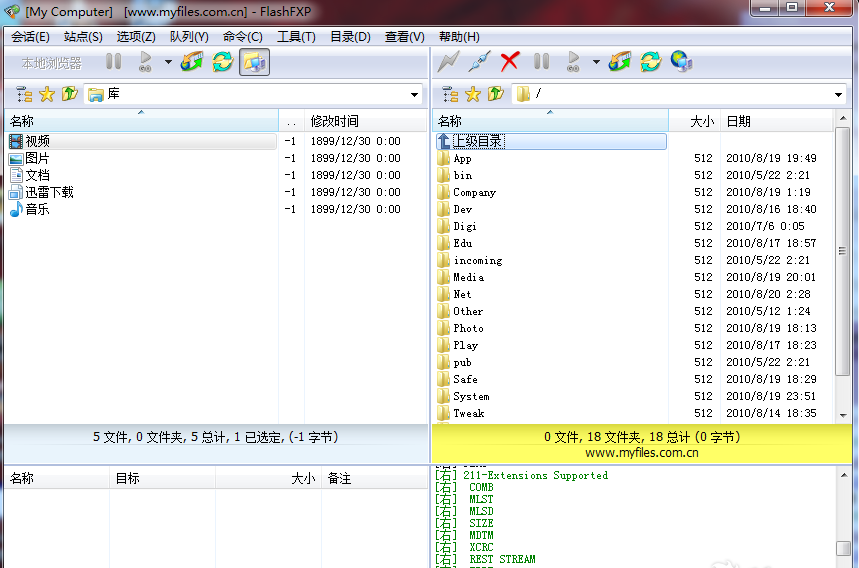Click the globe site switch icon

(682, 61)
